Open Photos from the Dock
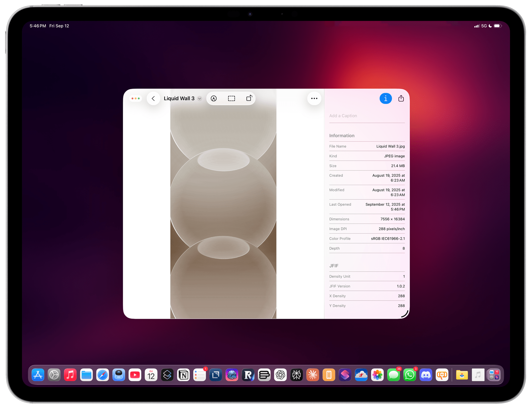Screen dimensions: 532x408 tap(377, 375)
